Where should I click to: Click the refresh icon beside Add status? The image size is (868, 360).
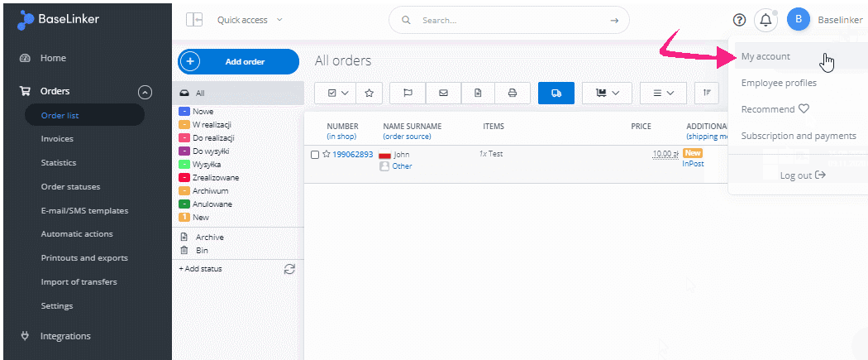point(289,269)
